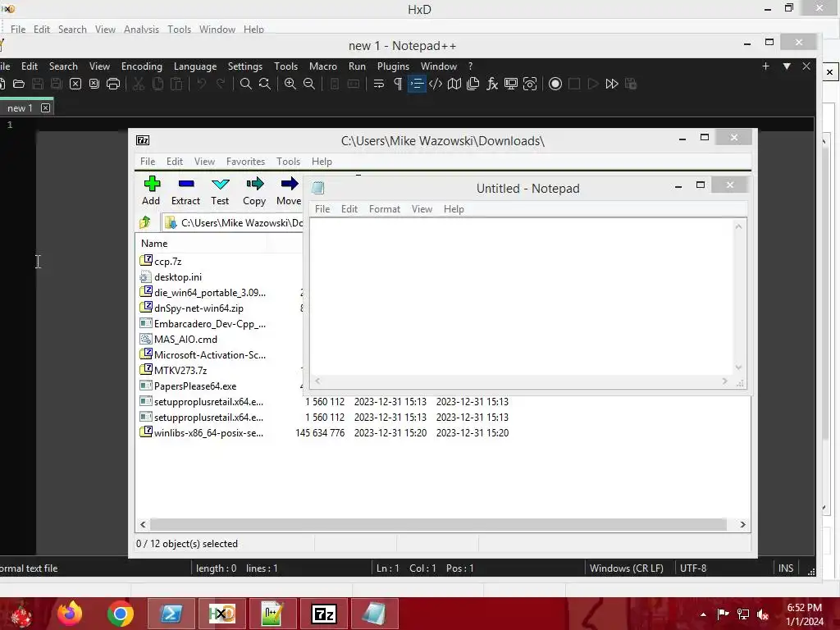Select the new 1 tab in Notepad++

(20, 107)
